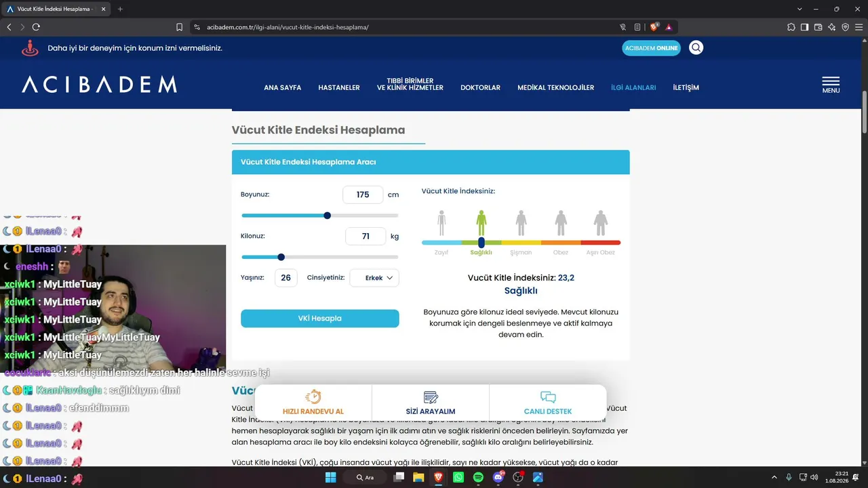Open Brave Rewards triangle icon

[669, 27]
